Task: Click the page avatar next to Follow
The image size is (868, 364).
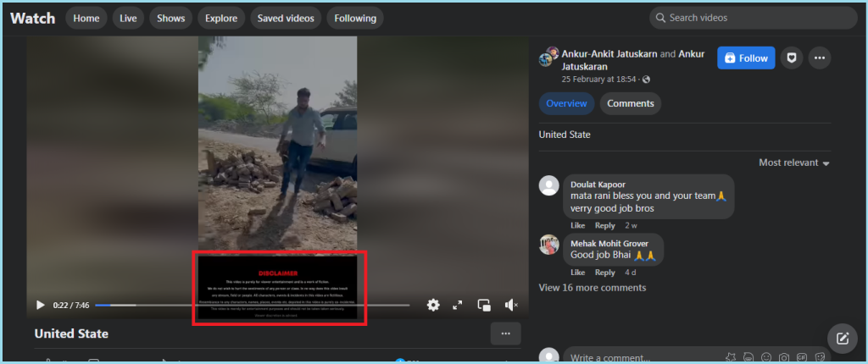Action: click(x=548, y=57)
